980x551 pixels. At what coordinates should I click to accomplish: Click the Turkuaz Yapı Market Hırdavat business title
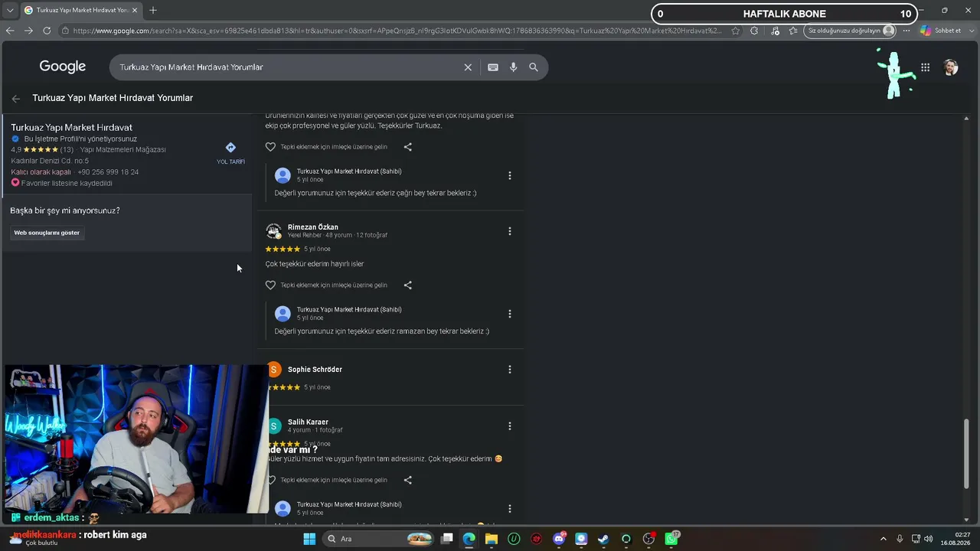pos(71,128)
